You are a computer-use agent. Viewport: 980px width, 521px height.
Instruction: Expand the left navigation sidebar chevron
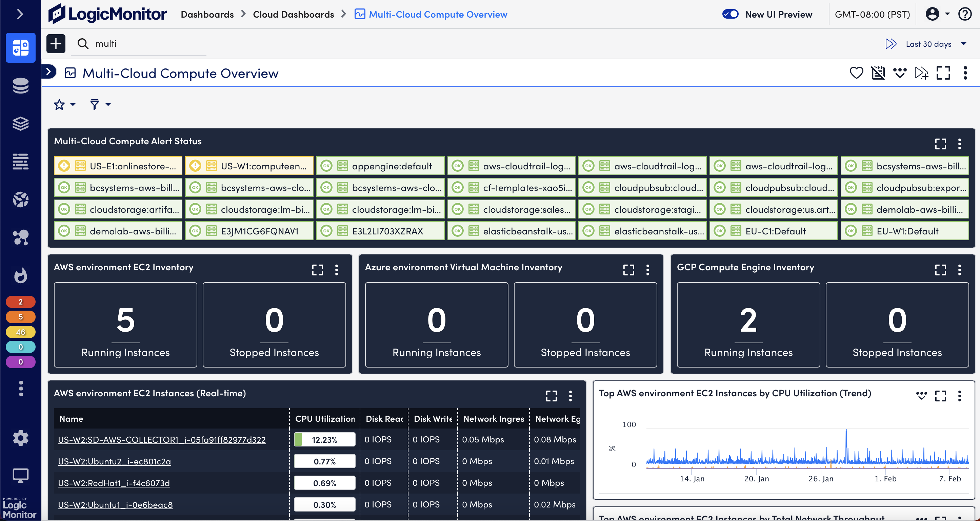(20, 14)
